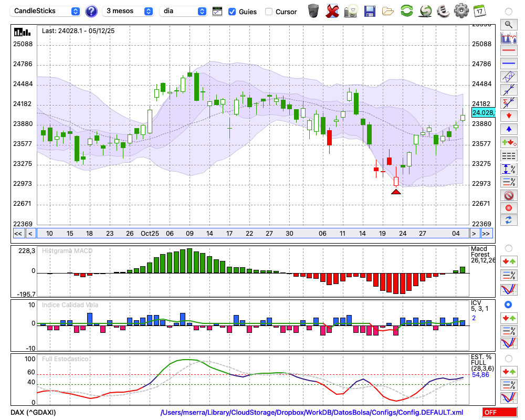Click MACD panel indicator curve button
The image size is (525, 420).
(509, 289)
